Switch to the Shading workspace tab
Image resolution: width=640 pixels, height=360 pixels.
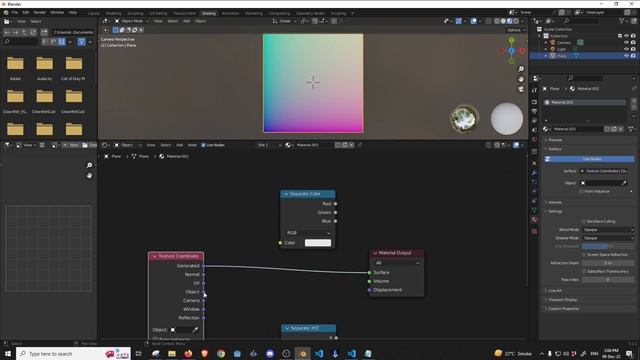coord(209,13)
